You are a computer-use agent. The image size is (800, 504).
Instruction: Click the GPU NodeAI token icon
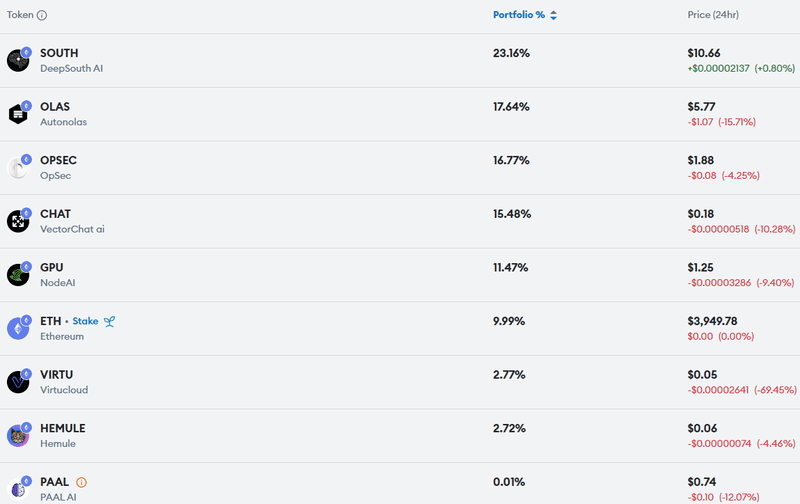pos(18,275)
